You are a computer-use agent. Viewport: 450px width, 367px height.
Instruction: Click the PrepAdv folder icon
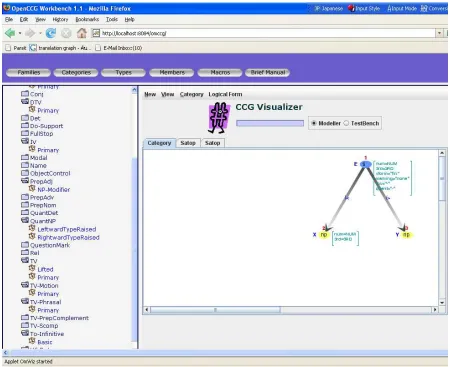pos(25,197)
